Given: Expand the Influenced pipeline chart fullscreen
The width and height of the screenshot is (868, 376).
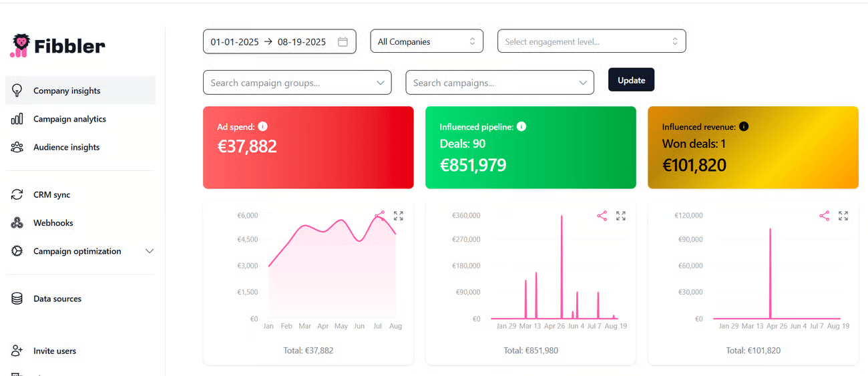Looking at the screenshot, I should pos(621,216).
